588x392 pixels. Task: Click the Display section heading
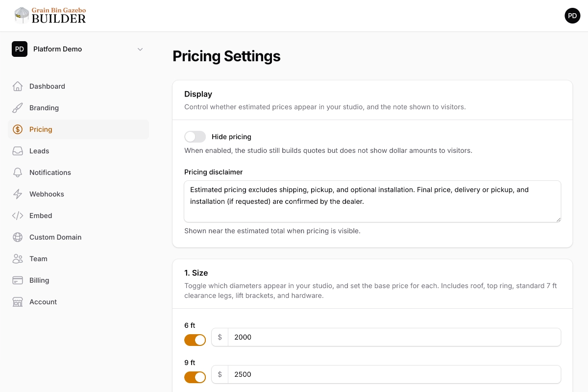[198, 94]
